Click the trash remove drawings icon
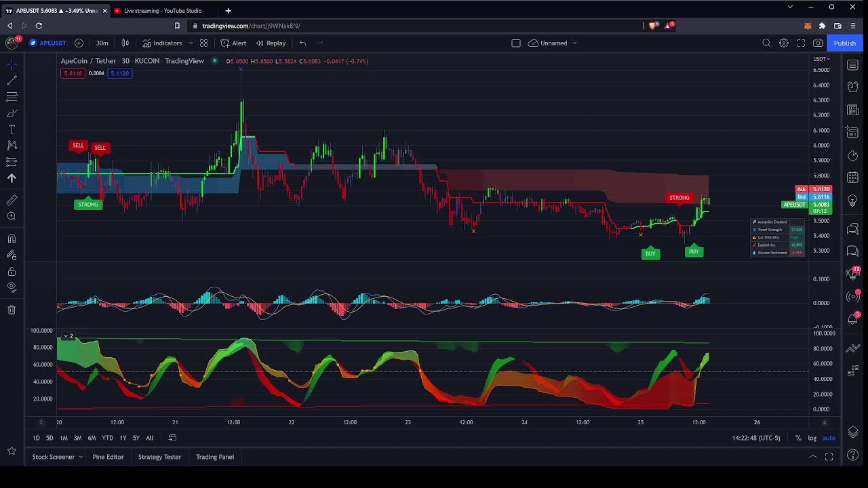The image size is (868, 488). (x=12, y=310)
